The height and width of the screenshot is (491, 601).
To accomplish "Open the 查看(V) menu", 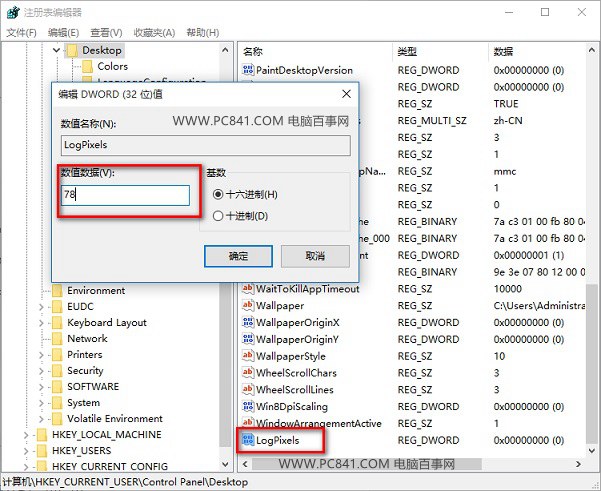I will 106,33.
